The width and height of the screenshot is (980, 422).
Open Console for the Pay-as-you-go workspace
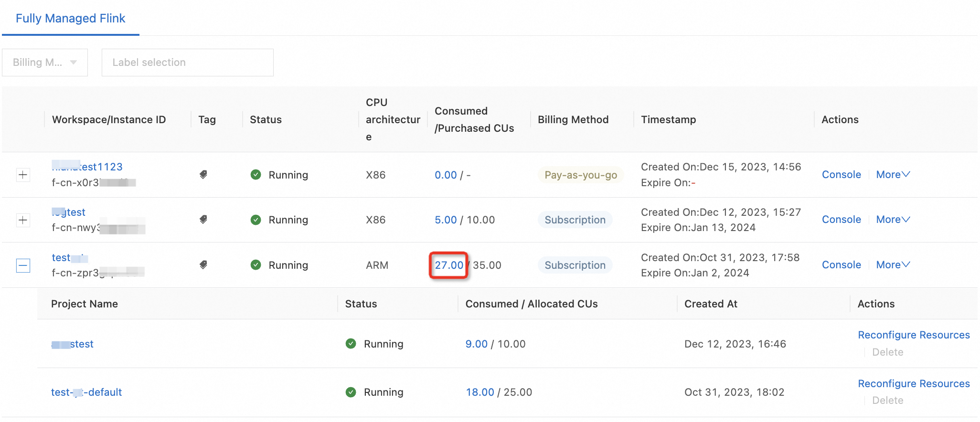[x=841, y=175]
